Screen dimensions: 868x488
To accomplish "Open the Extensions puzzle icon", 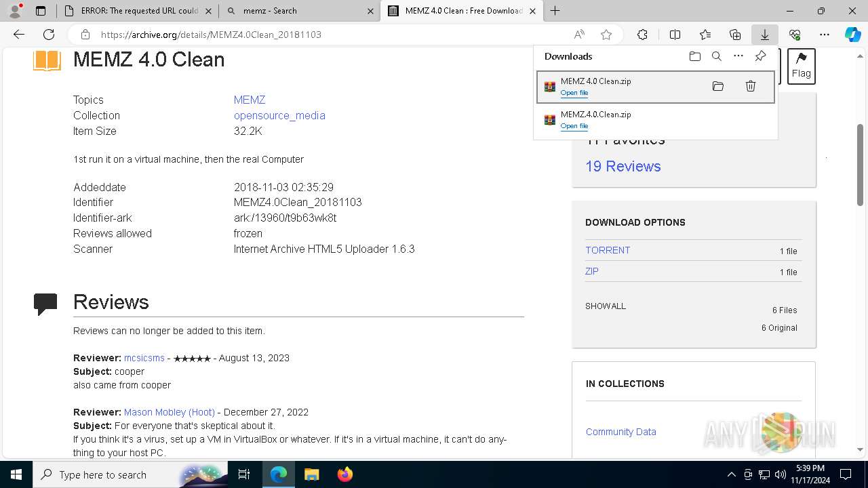I will 642,35.
